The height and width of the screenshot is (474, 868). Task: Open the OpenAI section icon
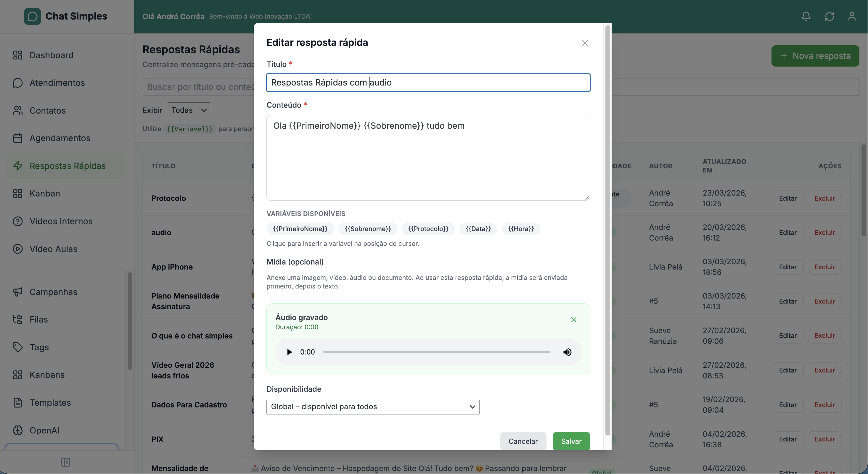tap(18, 430)
